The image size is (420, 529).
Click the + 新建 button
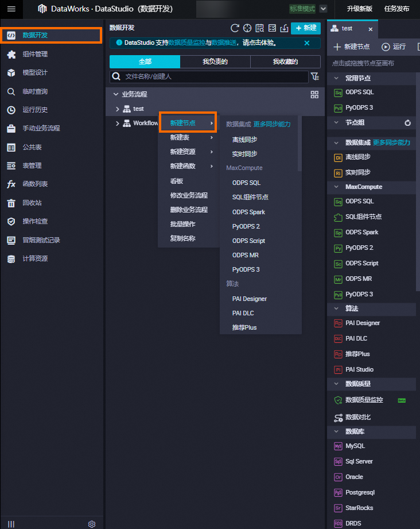tap(306, 28)
